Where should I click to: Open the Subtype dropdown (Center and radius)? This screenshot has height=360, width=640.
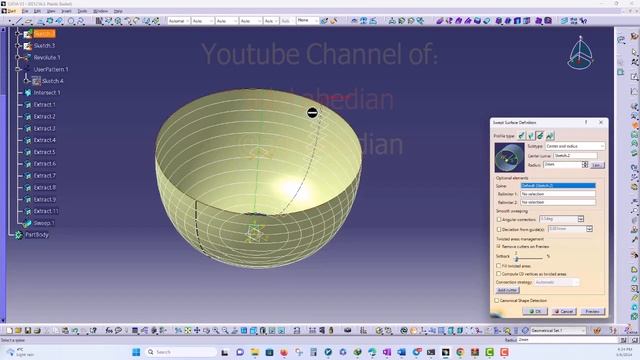tap(575, 146)
